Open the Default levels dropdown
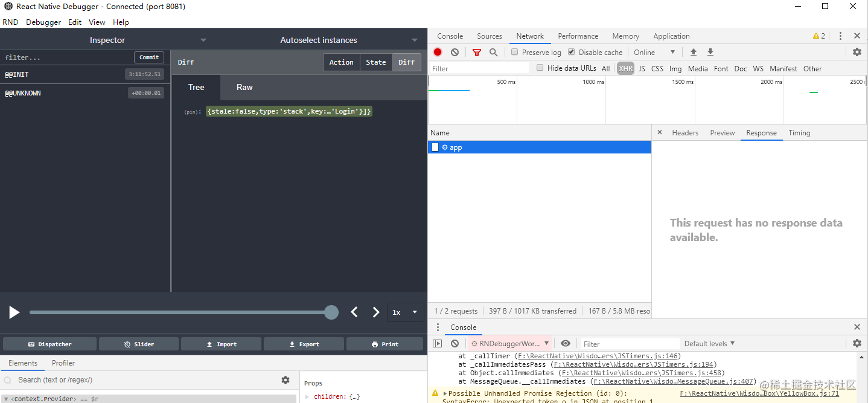This screenshot has width=868, height=403. (709, 343)
